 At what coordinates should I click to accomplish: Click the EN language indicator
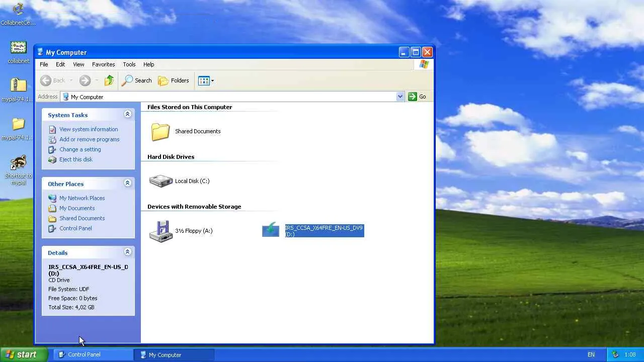click(x=591, y=354)
